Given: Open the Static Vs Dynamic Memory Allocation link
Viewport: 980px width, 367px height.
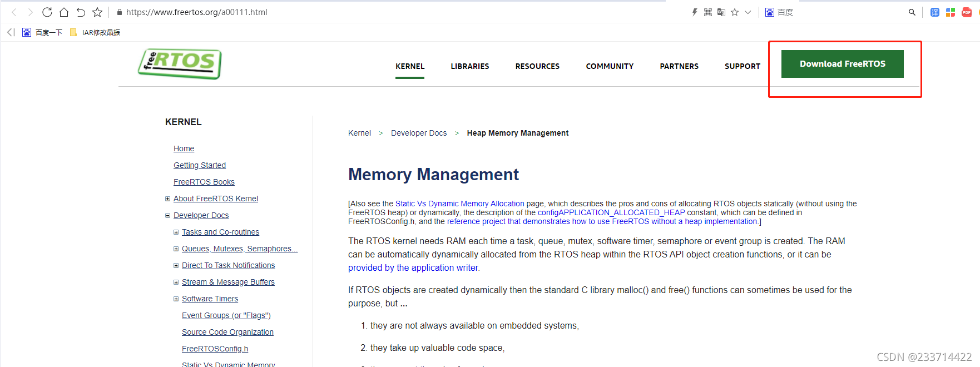Looking at the screenshot, I should [460, 204].
